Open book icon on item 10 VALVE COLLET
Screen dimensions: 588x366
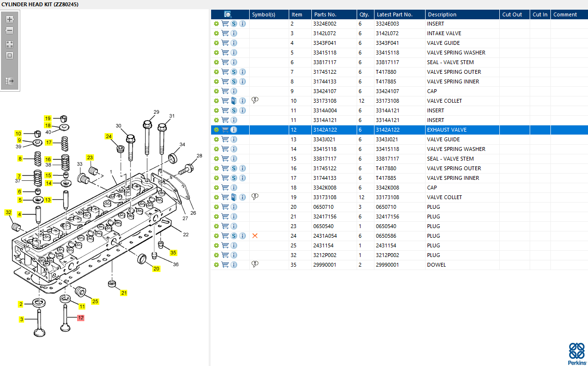pyautogui.click(x=234, y=101)
